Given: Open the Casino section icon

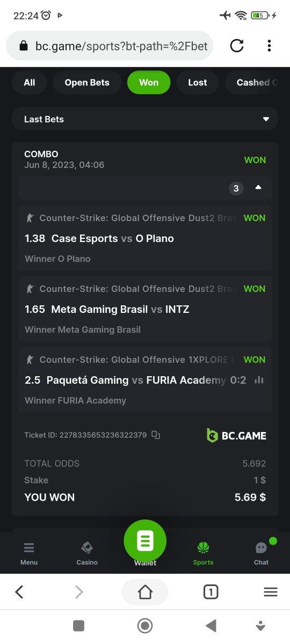Looking at the screenshot, I should 87,547.
